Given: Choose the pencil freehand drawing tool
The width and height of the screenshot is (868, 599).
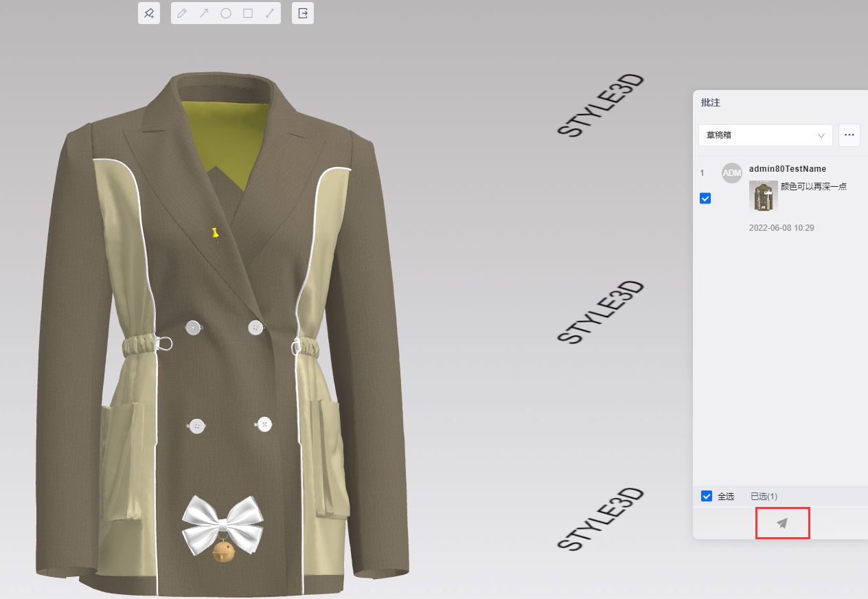Looking at the screenshot, I should click(x=182, y=13).
